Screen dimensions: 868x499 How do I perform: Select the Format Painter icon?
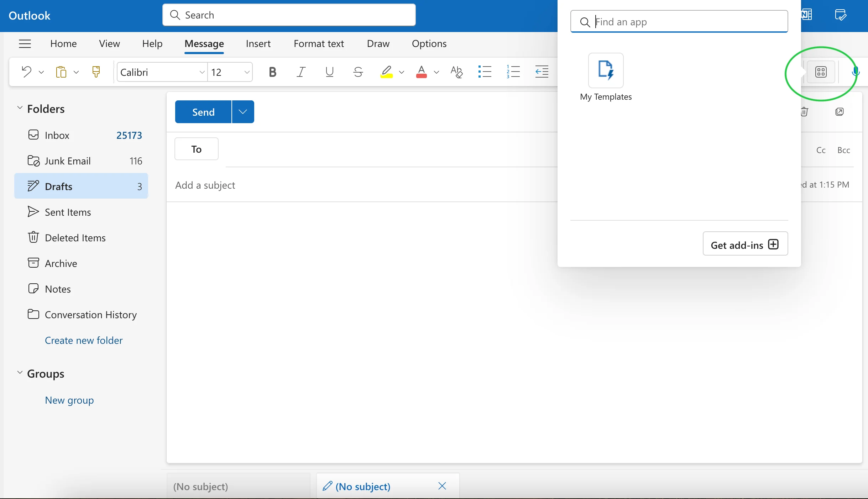96,72
